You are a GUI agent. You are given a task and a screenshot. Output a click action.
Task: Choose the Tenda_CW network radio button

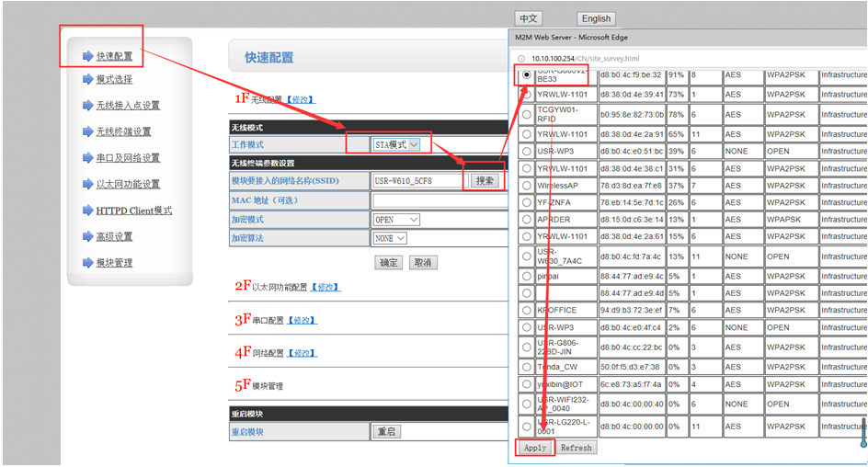[526, 368]
